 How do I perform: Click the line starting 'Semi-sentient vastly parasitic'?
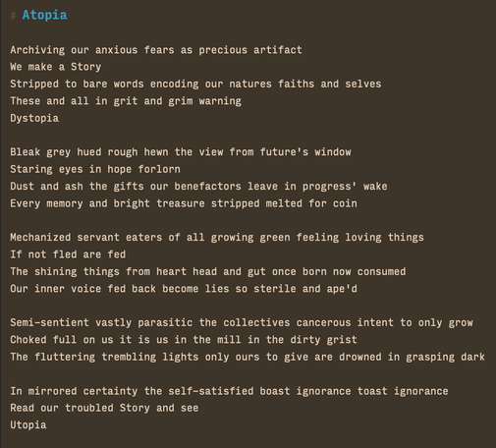242,322
